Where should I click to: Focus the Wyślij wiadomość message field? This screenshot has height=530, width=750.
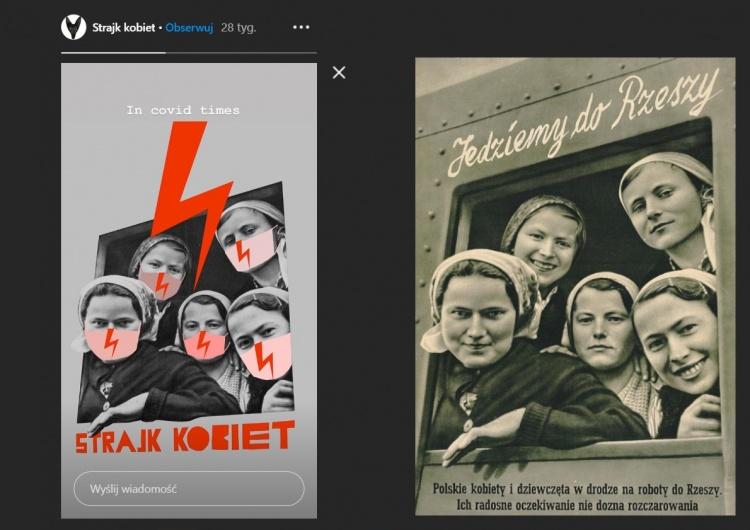pyautogui.click(x=188, y=489)
